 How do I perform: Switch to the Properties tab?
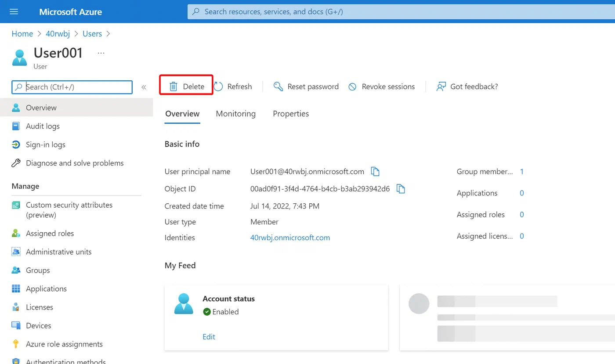pyautogui.click(x=291, y=114)
